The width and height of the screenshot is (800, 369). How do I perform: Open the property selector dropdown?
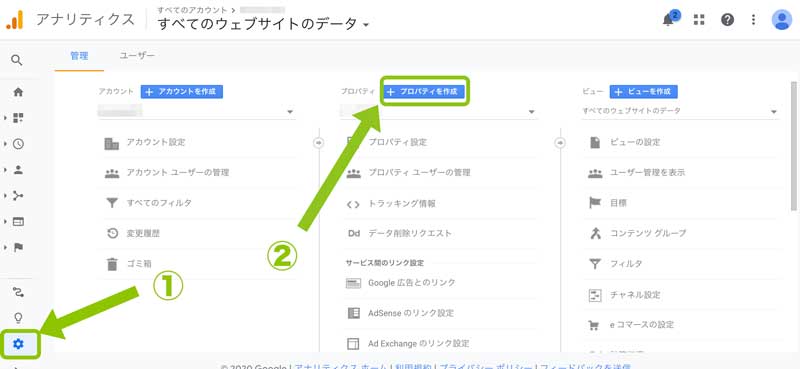(438, 111)
